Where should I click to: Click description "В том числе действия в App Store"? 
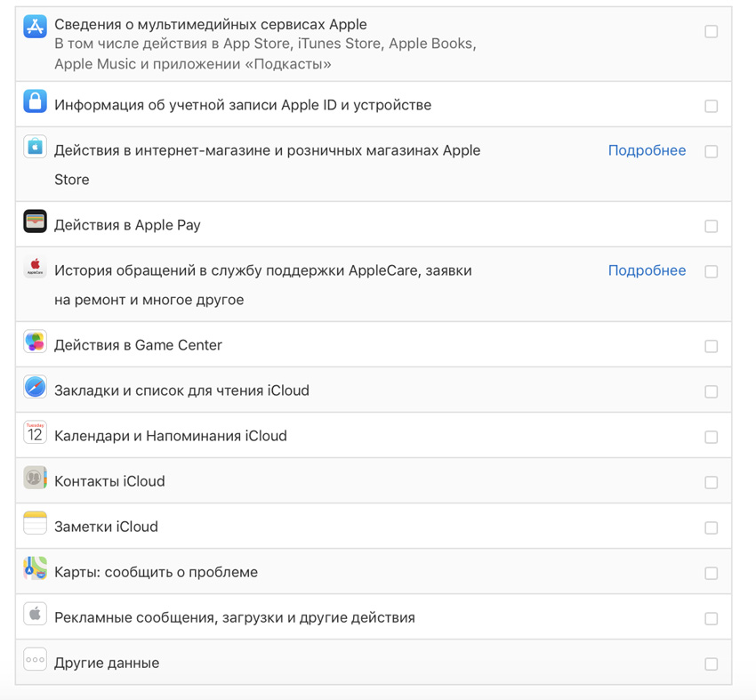[173, 44]
